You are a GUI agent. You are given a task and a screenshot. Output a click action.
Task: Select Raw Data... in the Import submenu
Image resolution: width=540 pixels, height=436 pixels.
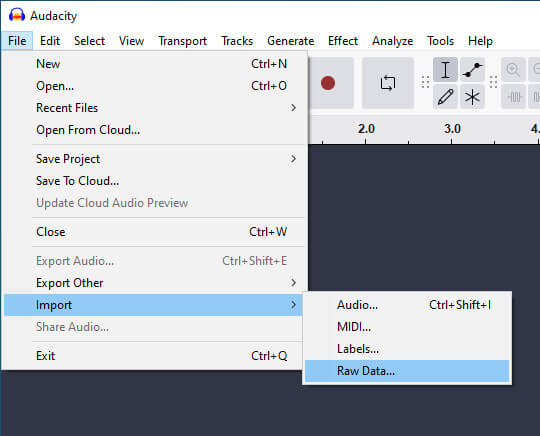[407, 371]
